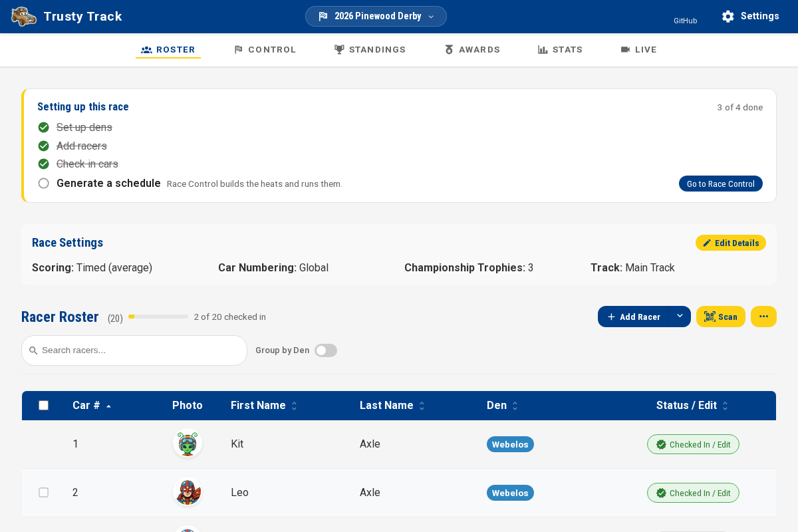Image resolution: width=798 pixels, height=532 pixels.
Task: Click the Webelos den badge for Kit
Action: click(510, 444)
